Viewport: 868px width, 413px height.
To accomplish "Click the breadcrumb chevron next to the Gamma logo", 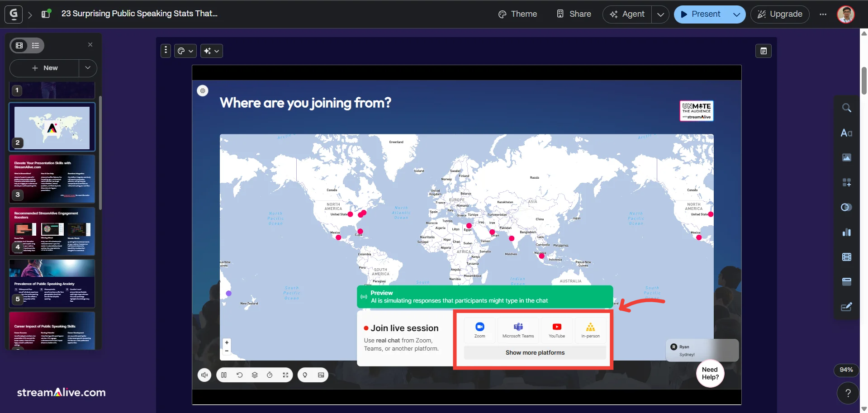I will 30,14.
